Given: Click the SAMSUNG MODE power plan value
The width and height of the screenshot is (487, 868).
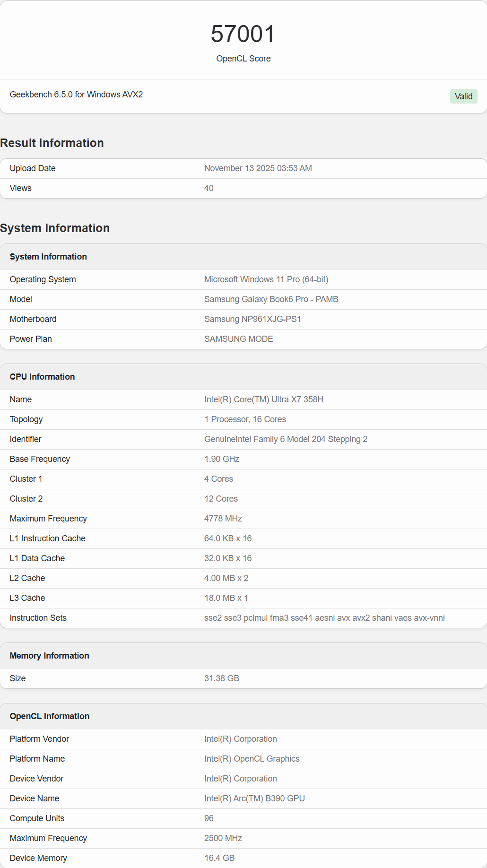Looking at the screenshot, I should coord(238,339).
